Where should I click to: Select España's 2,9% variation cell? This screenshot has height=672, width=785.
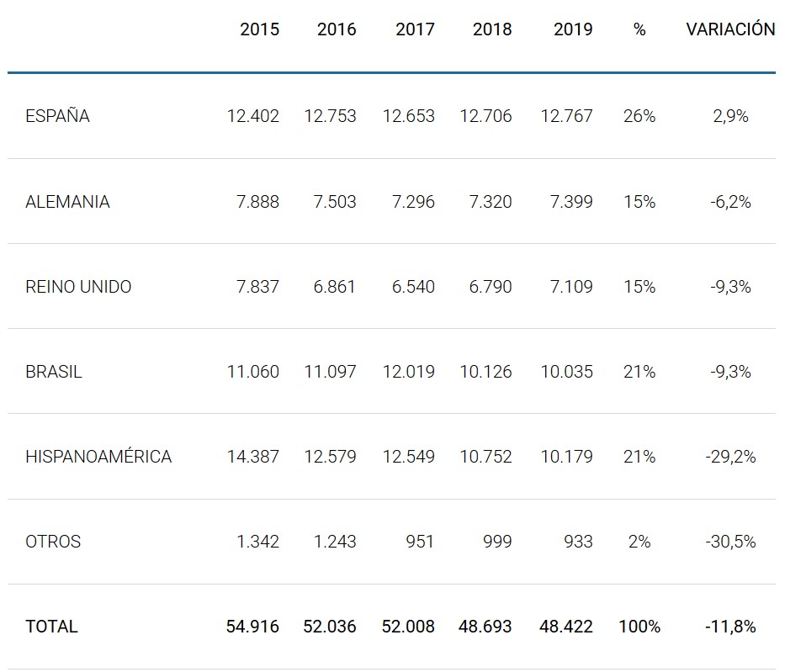point(730,117)
